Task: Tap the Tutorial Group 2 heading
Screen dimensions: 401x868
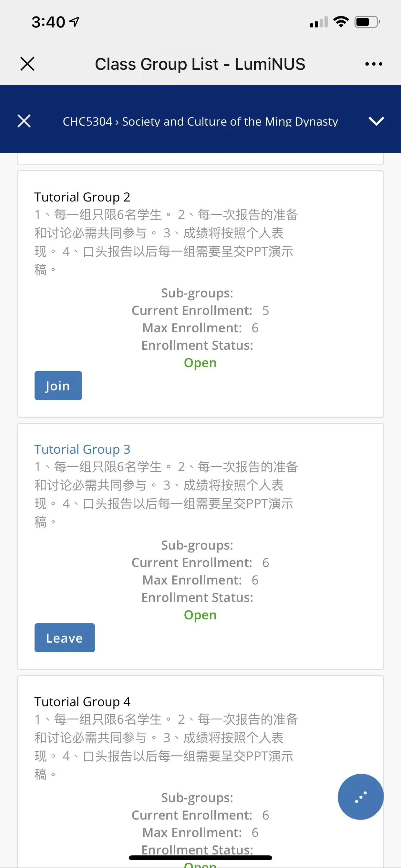Action: [82, 197]
